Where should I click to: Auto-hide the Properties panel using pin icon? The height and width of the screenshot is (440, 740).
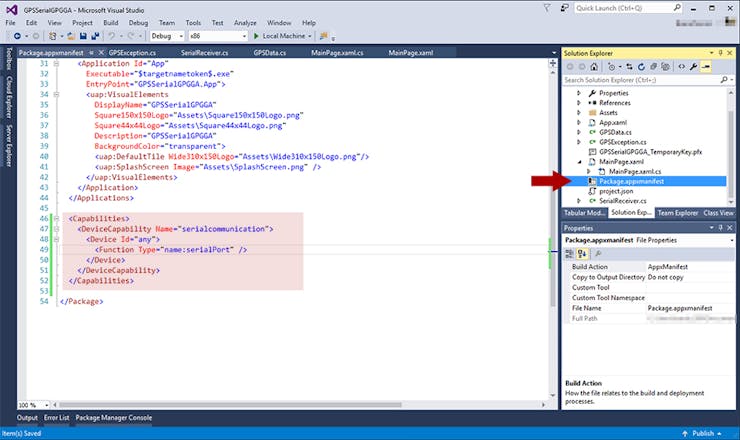(721, 228)
